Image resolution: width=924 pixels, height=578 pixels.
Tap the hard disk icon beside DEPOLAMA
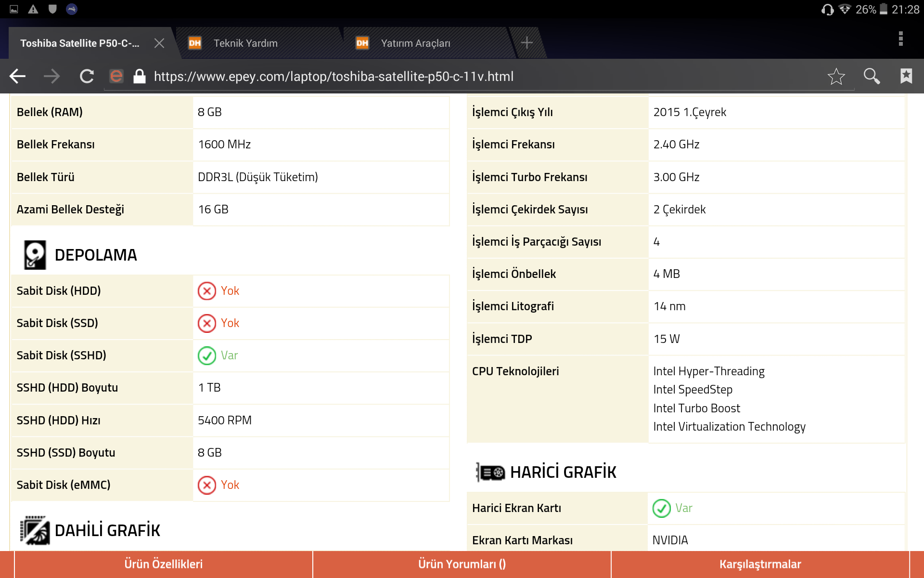coord(35,255)
